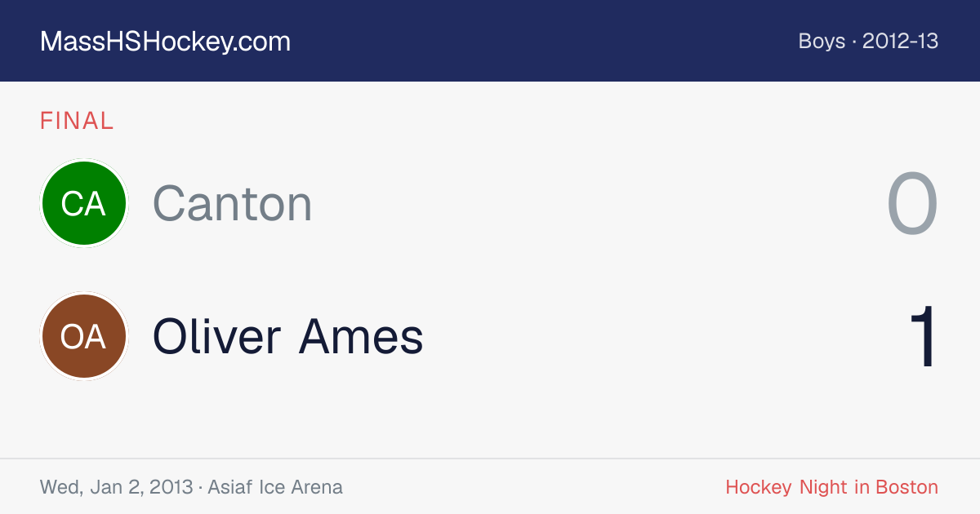Click the divider line above the footer
980x514 pixels.
click(490, 459)
